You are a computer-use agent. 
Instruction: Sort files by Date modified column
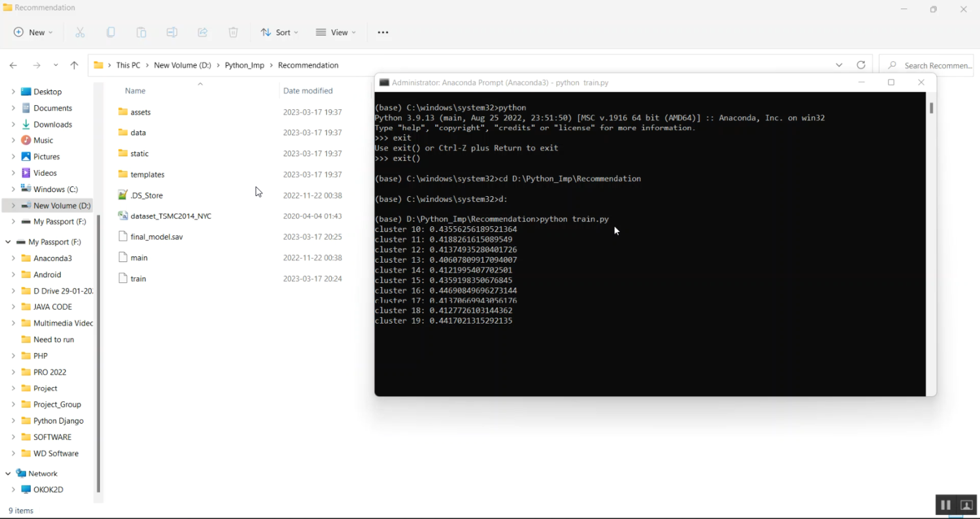(308, 91)
